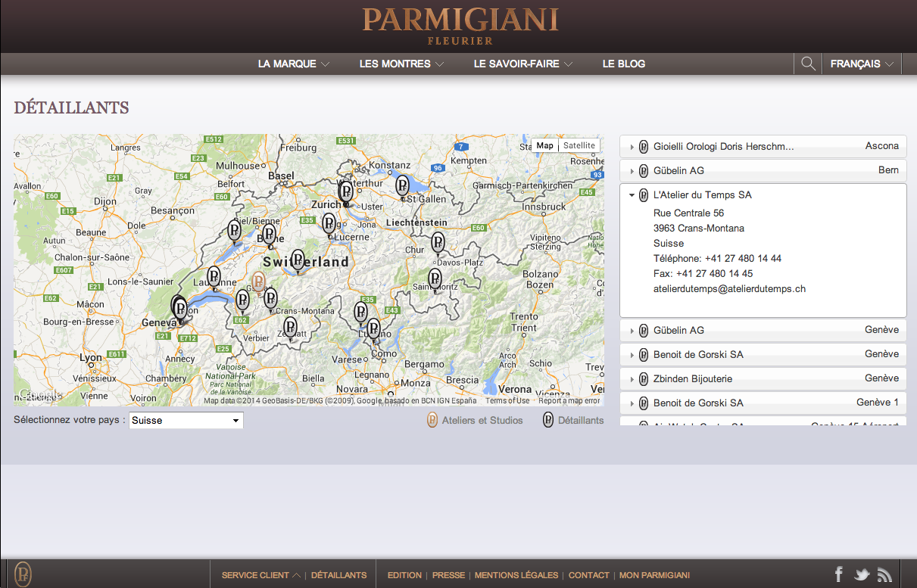Click the Ateliers et Studios legend label
The width and height of the screenshot is (917, 588).
point(482,420)
